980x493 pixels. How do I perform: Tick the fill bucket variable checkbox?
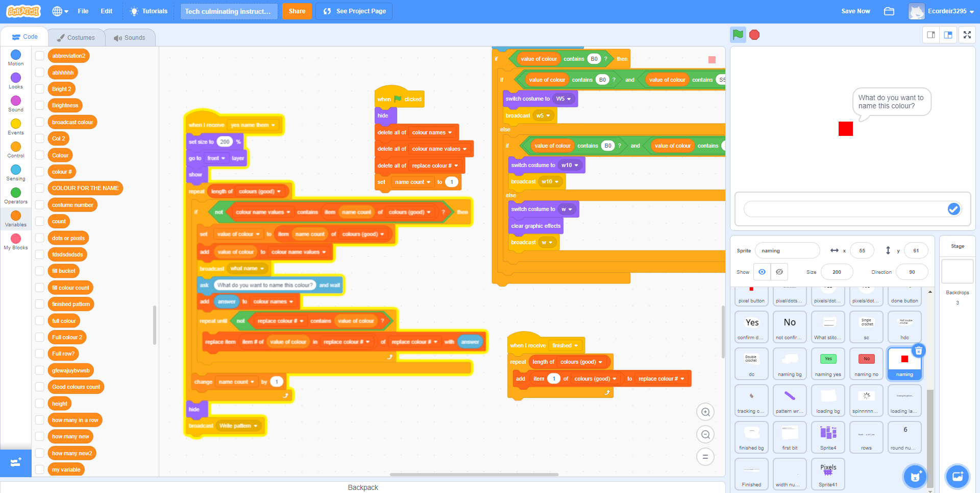tap(39, 271)
